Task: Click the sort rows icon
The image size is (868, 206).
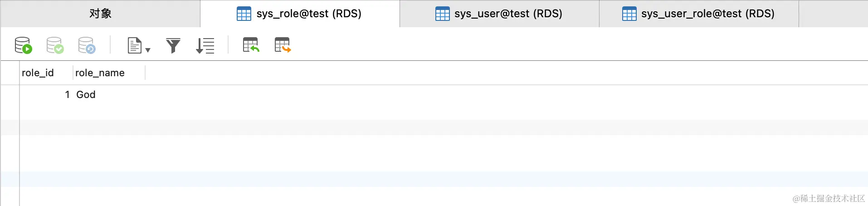Action: (x=205, y=45)
